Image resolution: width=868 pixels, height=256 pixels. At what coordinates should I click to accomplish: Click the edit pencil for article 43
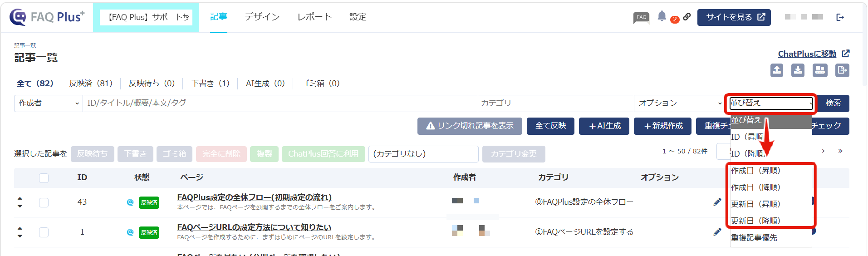point(717,202)
